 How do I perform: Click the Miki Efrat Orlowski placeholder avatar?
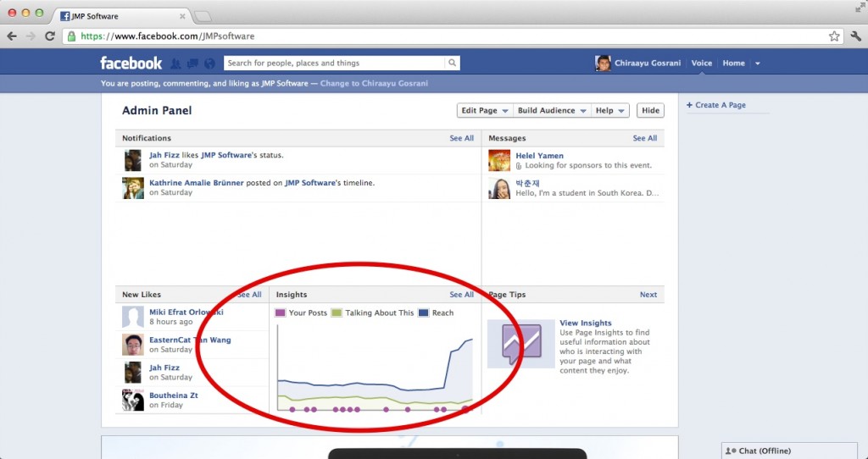coord(133,317)
